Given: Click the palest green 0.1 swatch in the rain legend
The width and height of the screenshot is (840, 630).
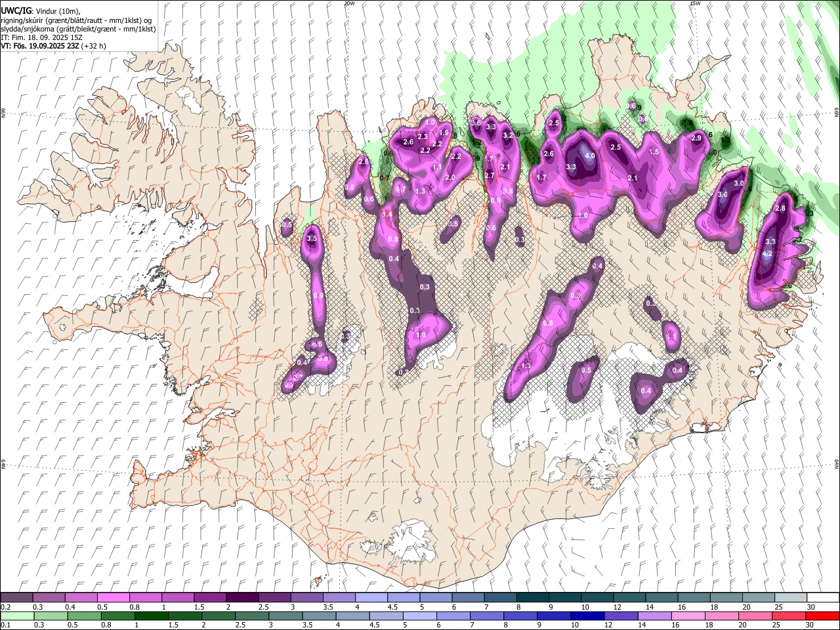Looking at the screenshot, I should pos(17,616).
